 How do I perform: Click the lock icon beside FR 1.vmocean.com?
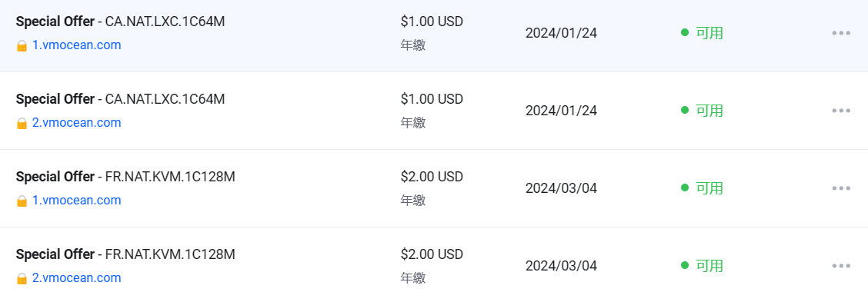[x=22, y=201]
